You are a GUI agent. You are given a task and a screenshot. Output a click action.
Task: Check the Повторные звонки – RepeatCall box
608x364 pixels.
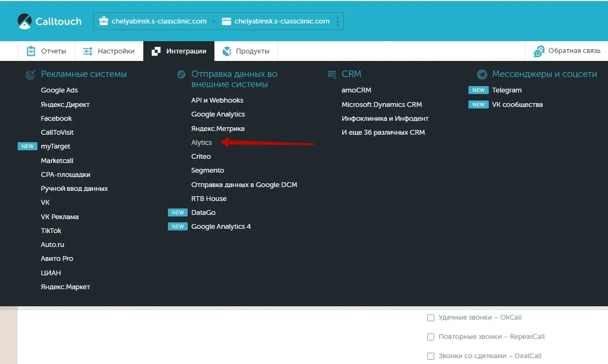[430, 337]
